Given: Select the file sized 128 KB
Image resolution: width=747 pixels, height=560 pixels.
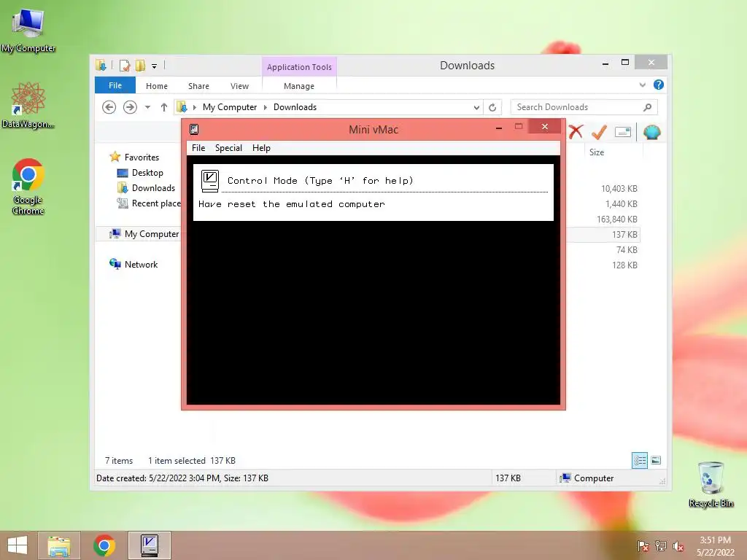Looking at the screenshot, I should coord(624,265).
